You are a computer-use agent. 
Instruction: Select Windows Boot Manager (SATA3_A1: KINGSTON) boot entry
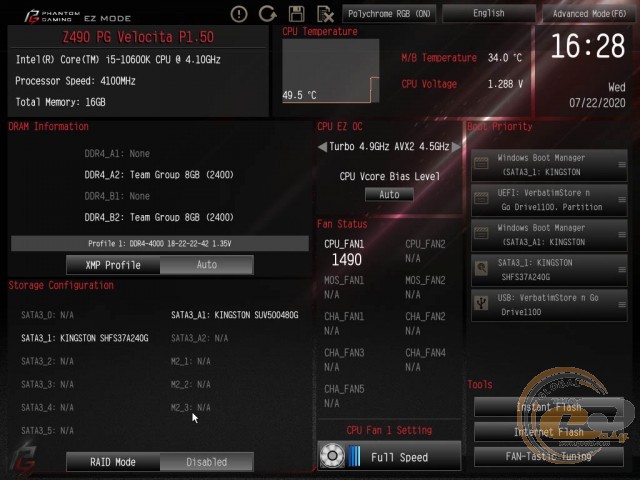[x=549, y=235]
